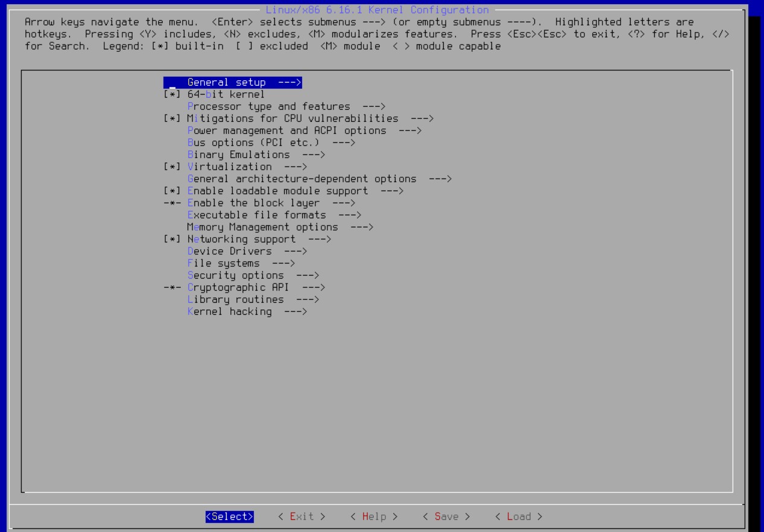
Task: Click the Load button
Action: [519, 517]
